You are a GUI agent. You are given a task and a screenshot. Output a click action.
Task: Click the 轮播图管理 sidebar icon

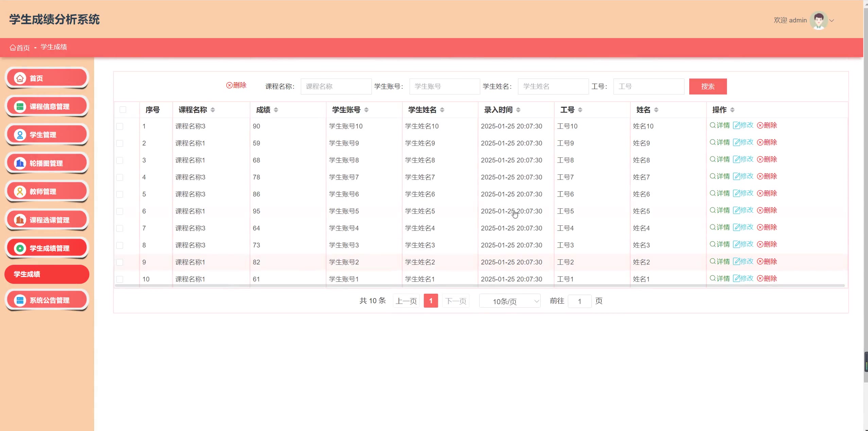[20, 163]
